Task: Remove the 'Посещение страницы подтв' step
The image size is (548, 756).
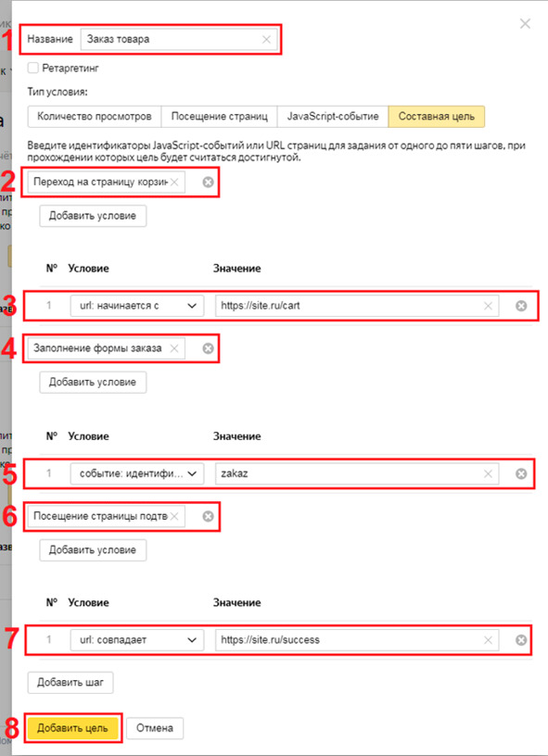Action: pos(208,516)
